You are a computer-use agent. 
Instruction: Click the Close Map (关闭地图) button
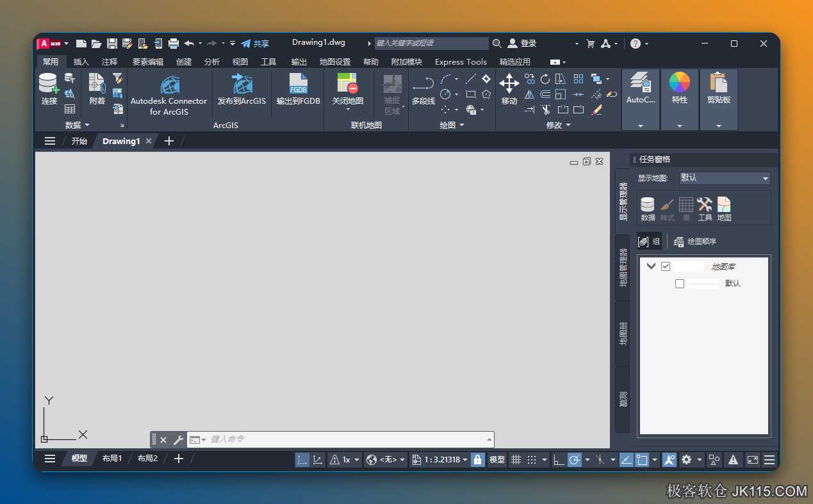(348, 92)
